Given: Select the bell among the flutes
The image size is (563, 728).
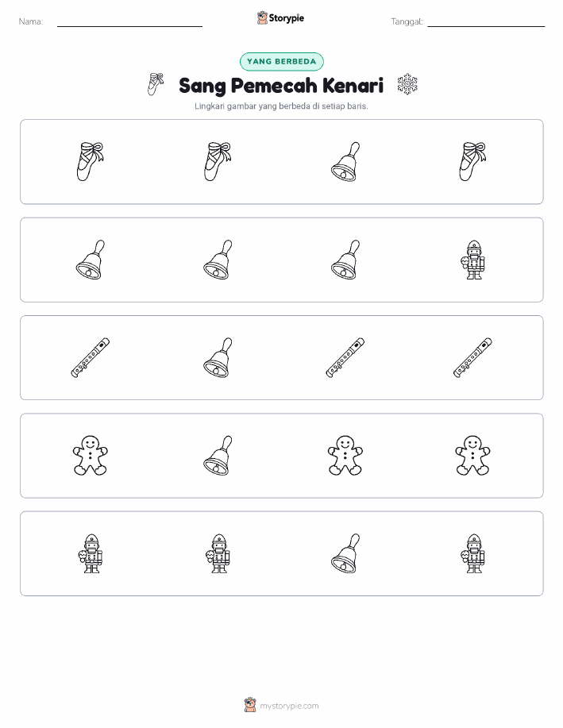Looking at the screenshot, I should [x=218, y=357].
